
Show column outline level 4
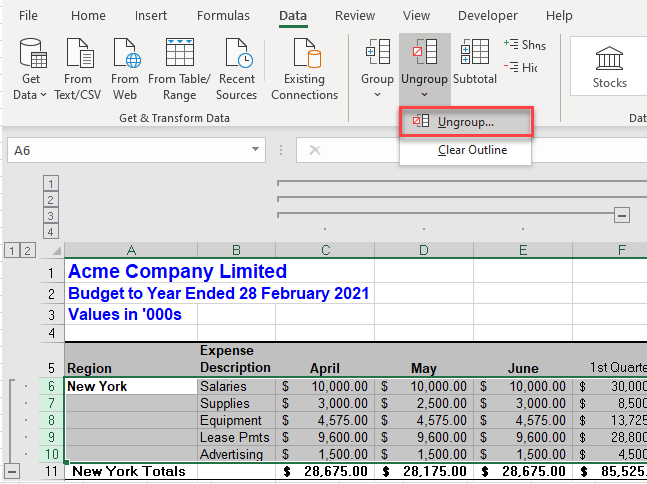(52, 232)
